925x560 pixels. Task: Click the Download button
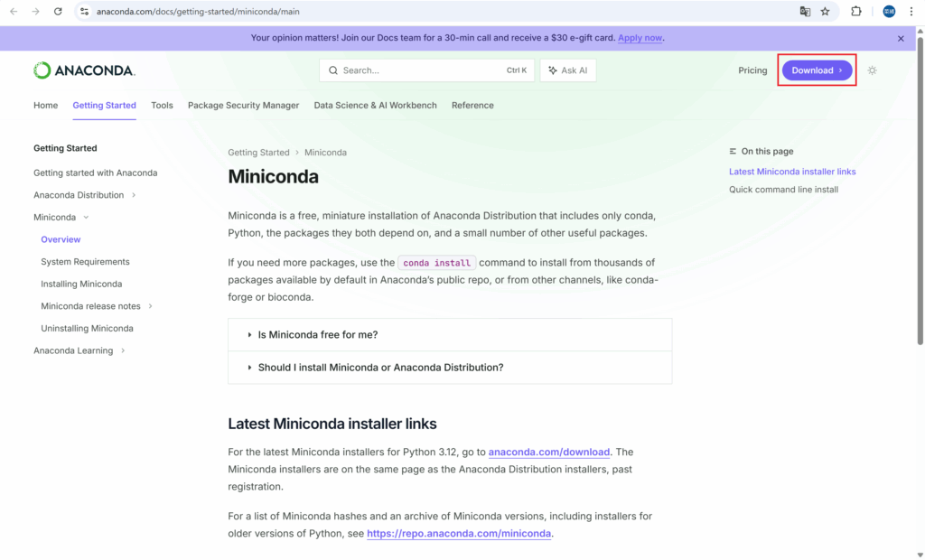[x=817, y=70]
